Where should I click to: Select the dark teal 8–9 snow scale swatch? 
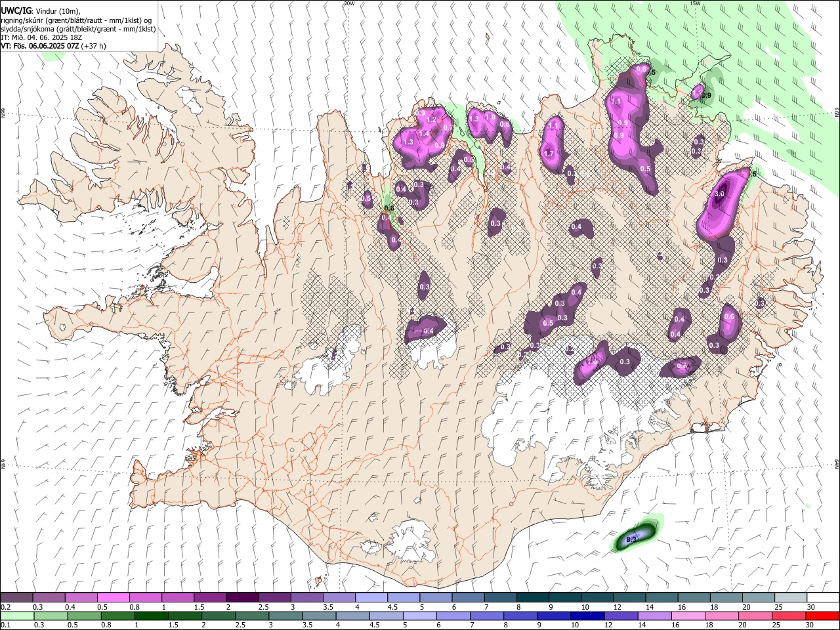coord(532,598)
